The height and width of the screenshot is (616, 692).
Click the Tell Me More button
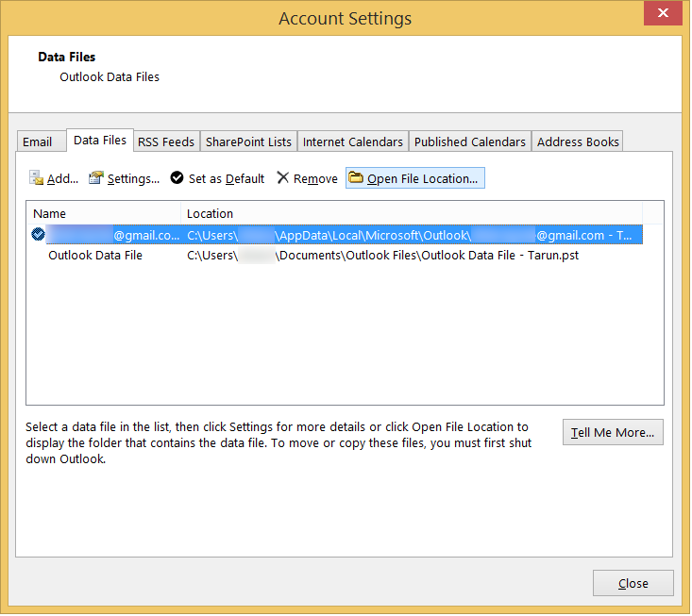(x=614, y=433)
